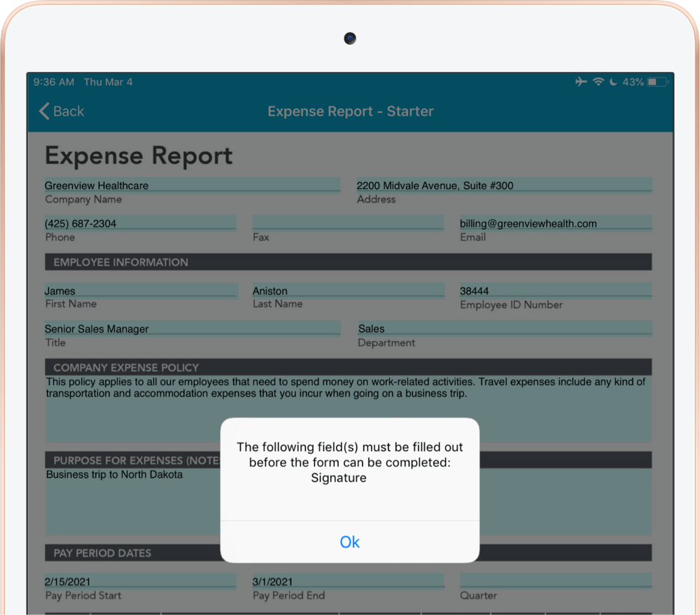Tap the Do Not Disturb moon icon
The height and width of the screenshot is (615, 700).
613,81
